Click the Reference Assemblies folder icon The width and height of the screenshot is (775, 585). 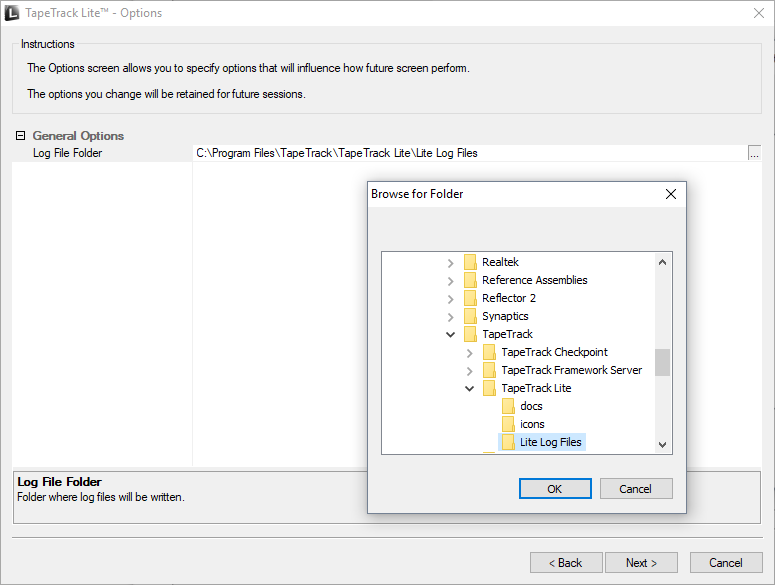470,280
